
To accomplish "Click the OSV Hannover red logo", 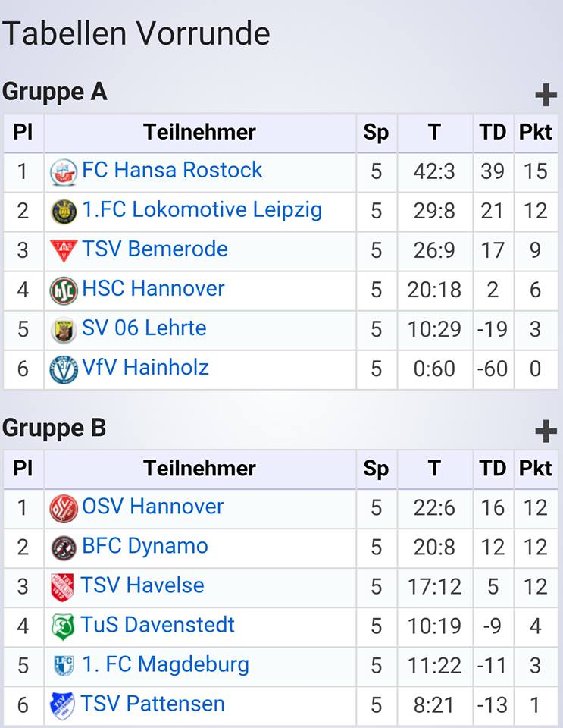I will (64, 508).
